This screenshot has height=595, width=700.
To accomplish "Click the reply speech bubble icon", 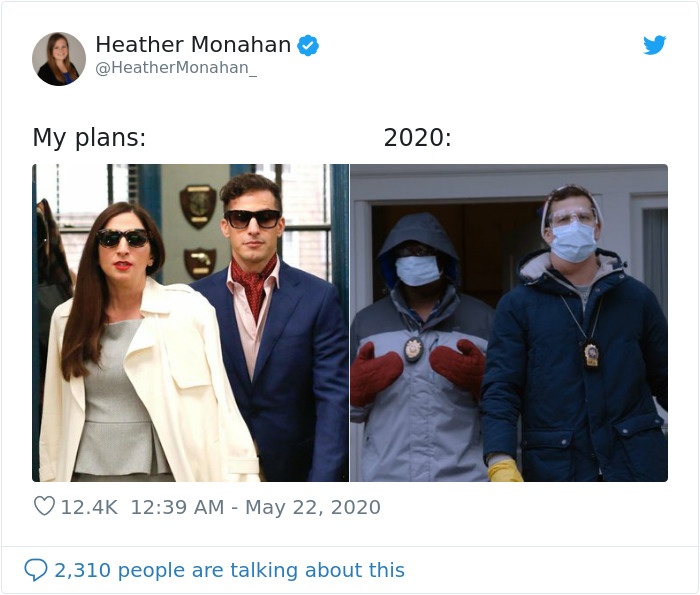I will [x=36, y=570].
